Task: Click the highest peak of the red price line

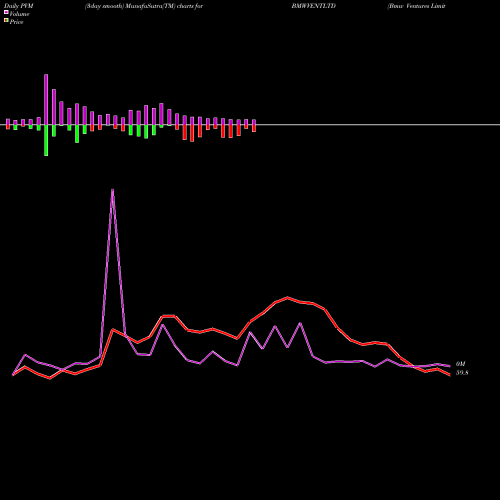Action: [288, 297]
